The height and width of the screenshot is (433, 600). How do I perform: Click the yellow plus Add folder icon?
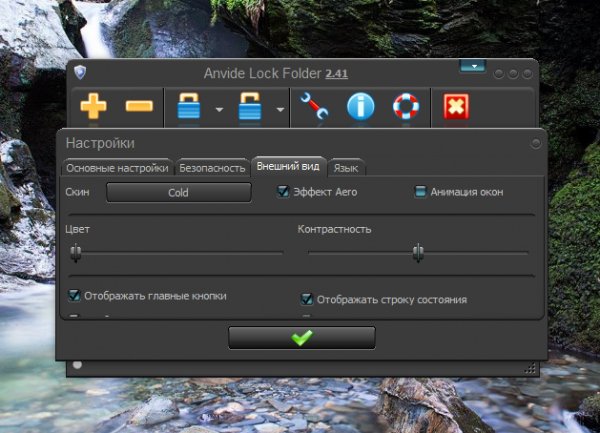[x=93, y=106]
